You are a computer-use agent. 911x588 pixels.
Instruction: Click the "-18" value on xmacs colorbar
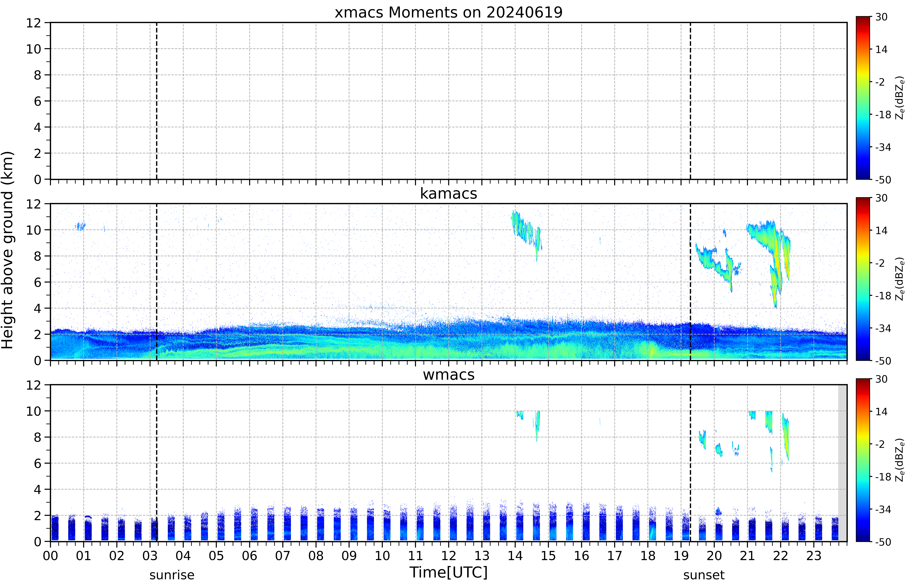(883, 115)
